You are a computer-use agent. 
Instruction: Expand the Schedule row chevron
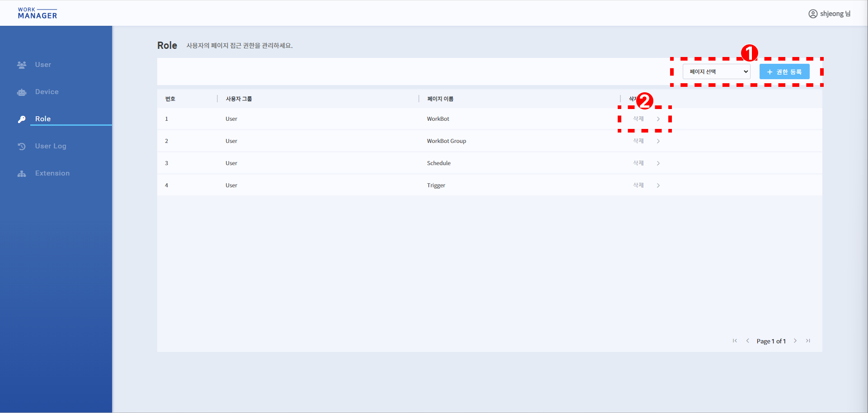point(658,163)
